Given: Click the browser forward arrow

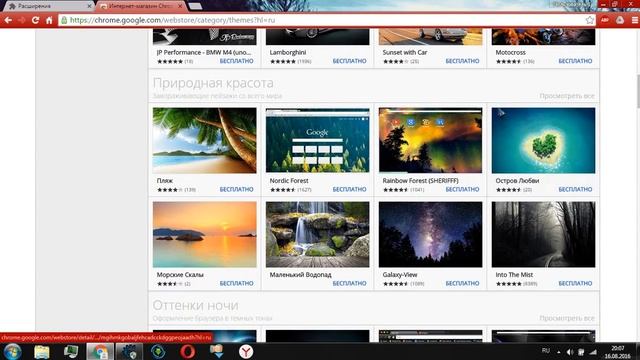Looking at the screenshot, I should pos(22,20).
